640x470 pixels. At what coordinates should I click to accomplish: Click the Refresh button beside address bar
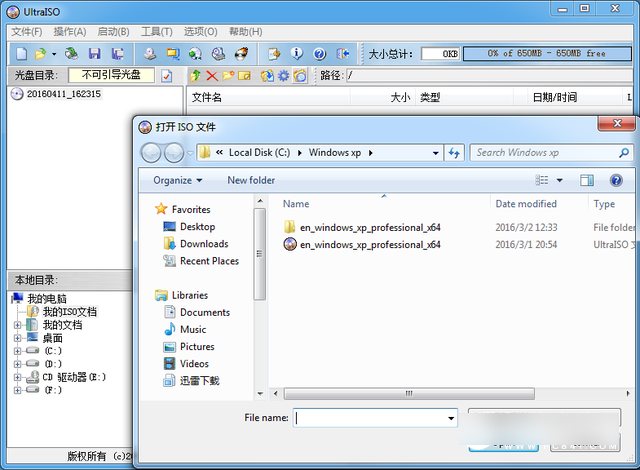[454, 153]
